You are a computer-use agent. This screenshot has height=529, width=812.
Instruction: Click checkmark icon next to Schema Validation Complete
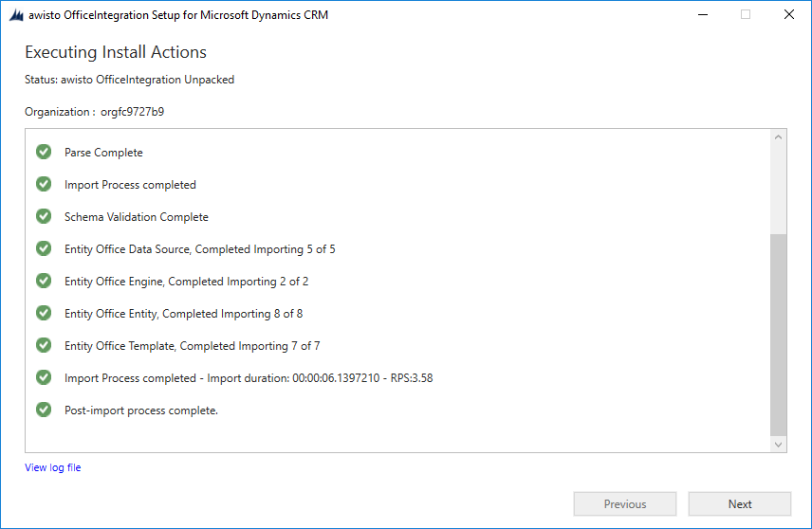tap(44, 216)
